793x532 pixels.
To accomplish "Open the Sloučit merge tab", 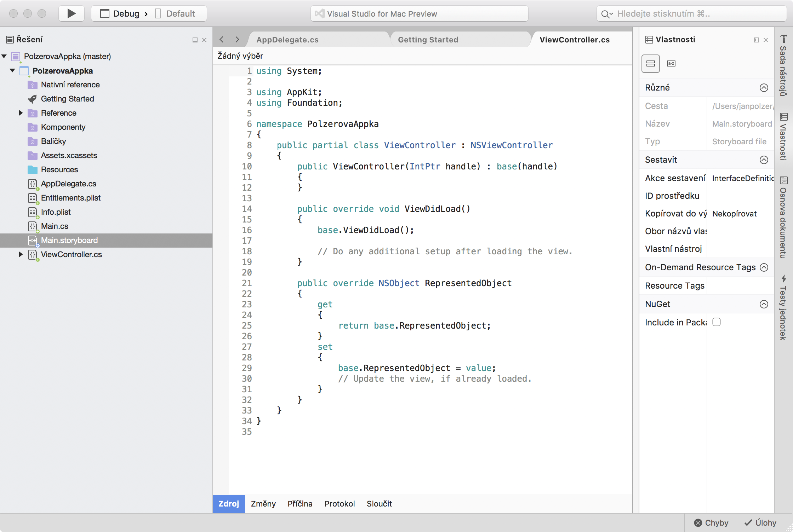I will tap(379, 504).
